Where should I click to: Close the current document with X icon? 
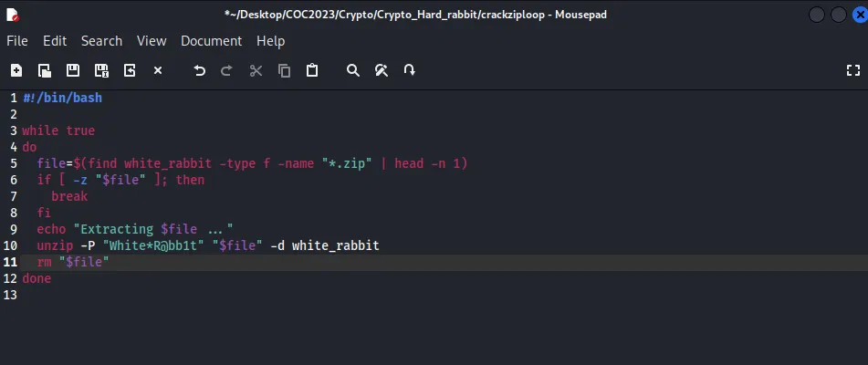pos(158,70)
